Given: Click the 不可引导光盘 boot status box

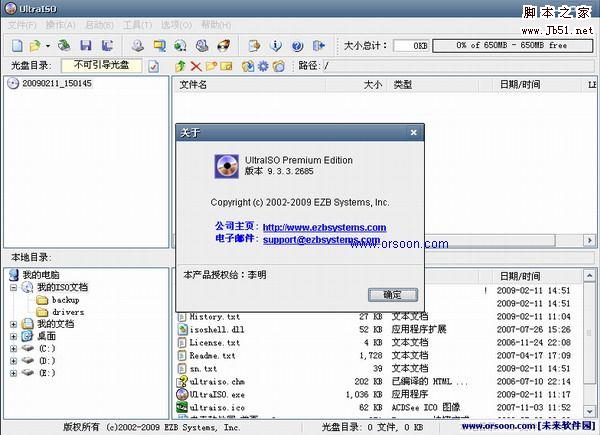Looking at the screenshot, I should [101, 65].
